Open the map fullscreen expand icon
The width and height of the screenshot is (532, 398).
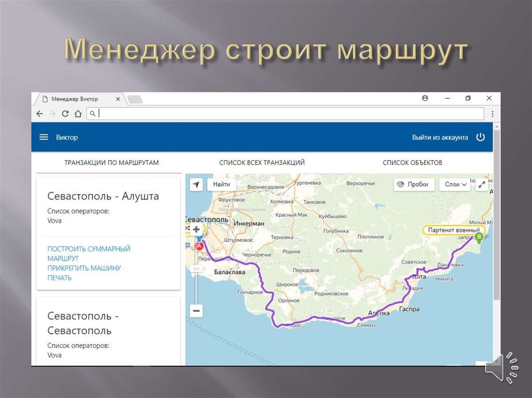(482, 184)
